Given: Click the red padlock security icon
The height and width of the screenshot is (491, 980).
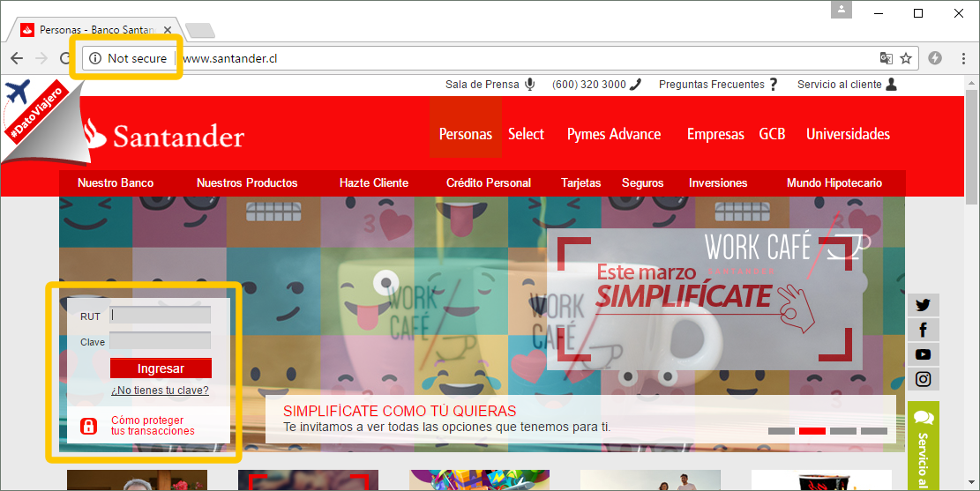Looking at the screenshot, I should pos(89,426).
